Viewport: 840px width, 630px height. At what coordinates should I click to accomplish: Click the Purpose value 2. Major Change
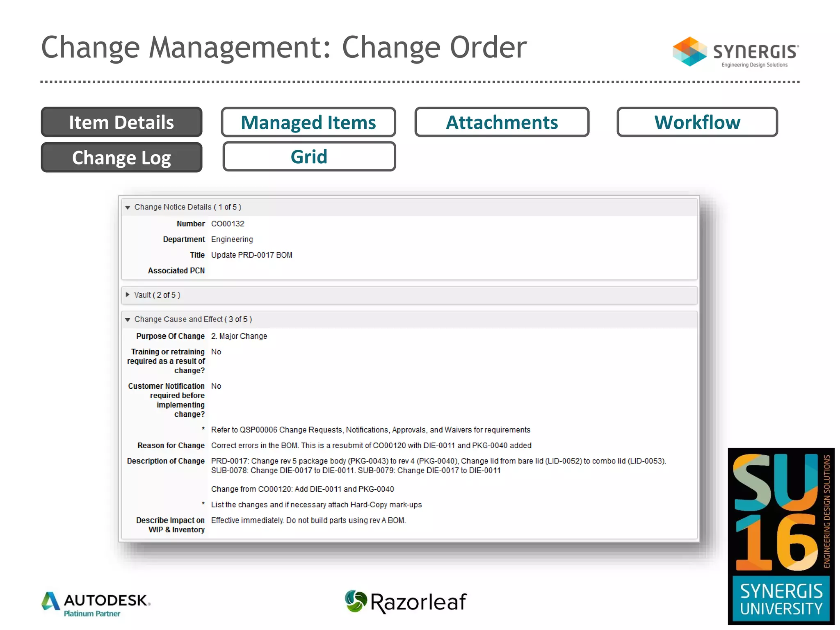(239, 336)
